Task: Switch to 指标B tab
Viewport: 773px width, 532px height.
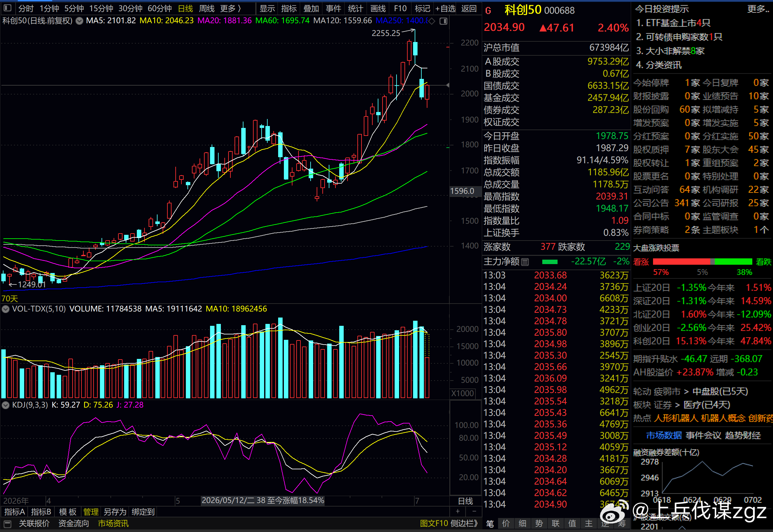Action: click(x=41, y=512)
